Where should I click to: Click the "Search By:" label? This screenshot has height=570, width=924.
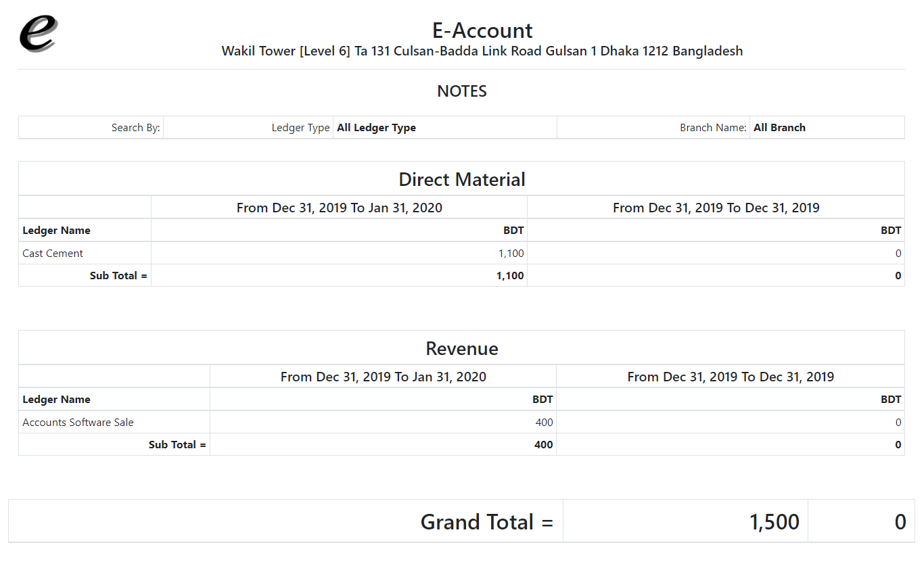135,128
